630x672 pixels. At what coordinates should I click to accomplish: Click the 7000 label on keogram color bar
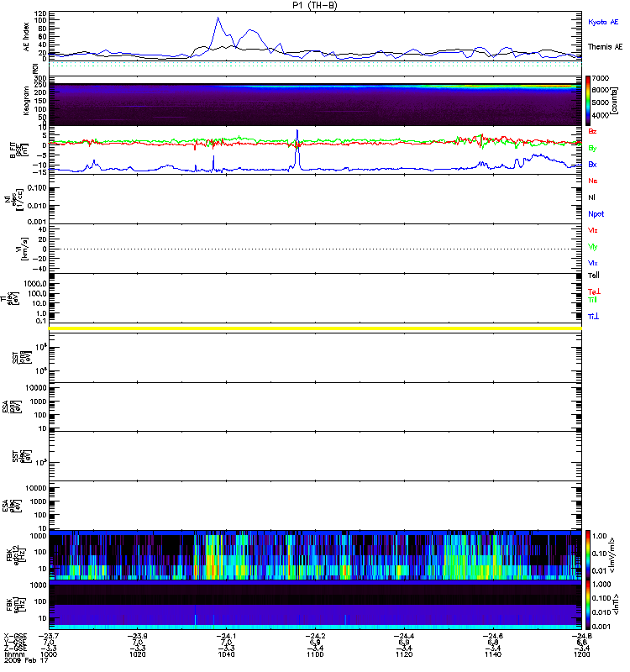click(601, 78)
